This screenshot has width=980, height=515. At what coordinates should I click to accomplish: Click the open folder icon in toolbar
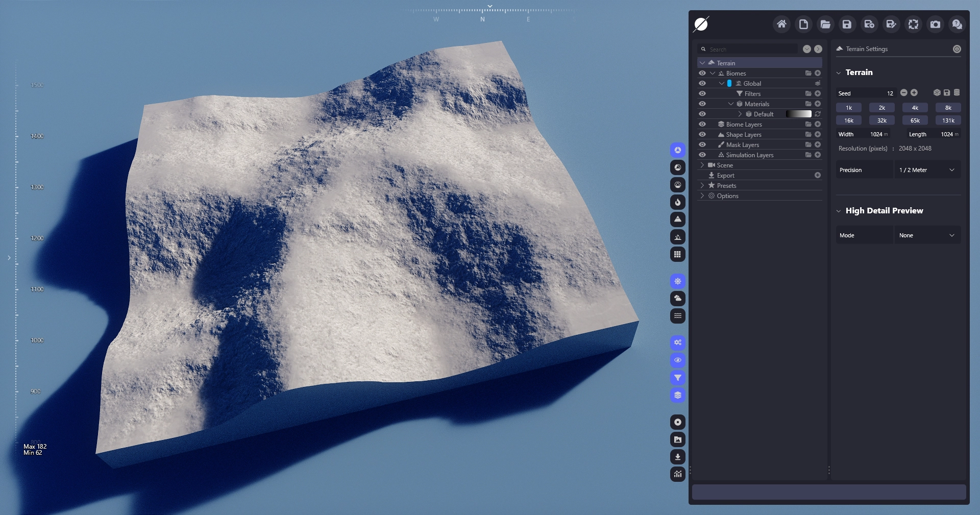pyautogui.click(x=825, y=24)
